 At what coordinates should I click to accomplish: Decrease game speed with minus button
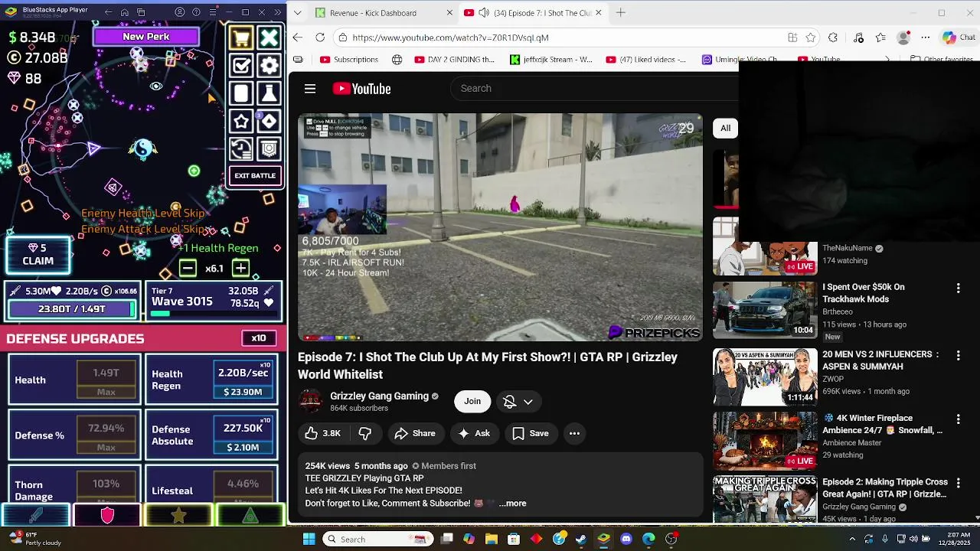point(188,268)
